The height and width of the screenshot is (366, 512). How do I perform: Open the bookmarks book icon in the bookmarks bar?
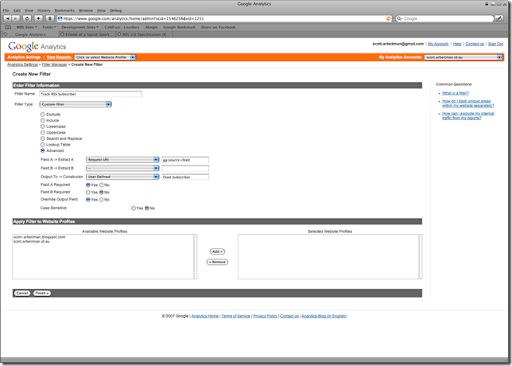point(8,27)
